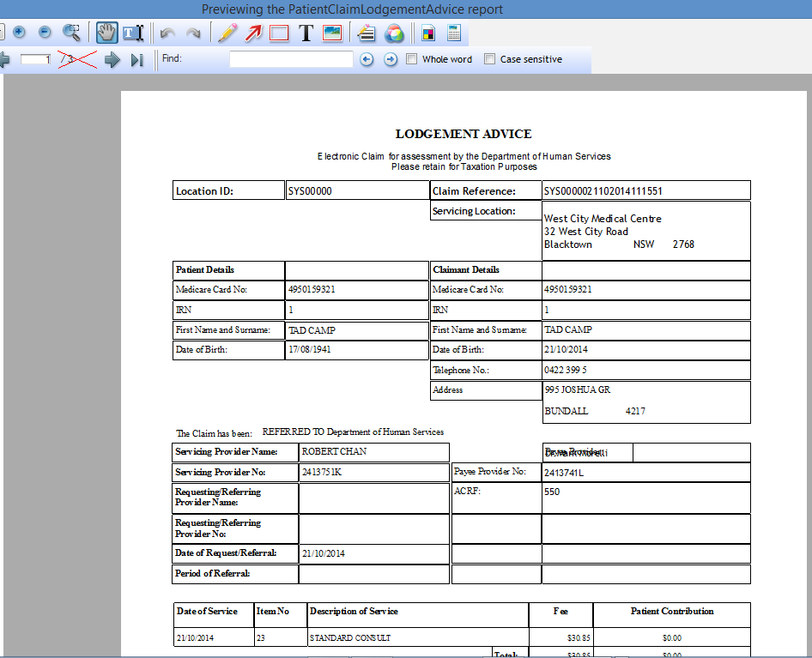The height and width of the screenshot is (658, 812).
Task: Click telephone number 0422 399 5
Action: point(566,370)
